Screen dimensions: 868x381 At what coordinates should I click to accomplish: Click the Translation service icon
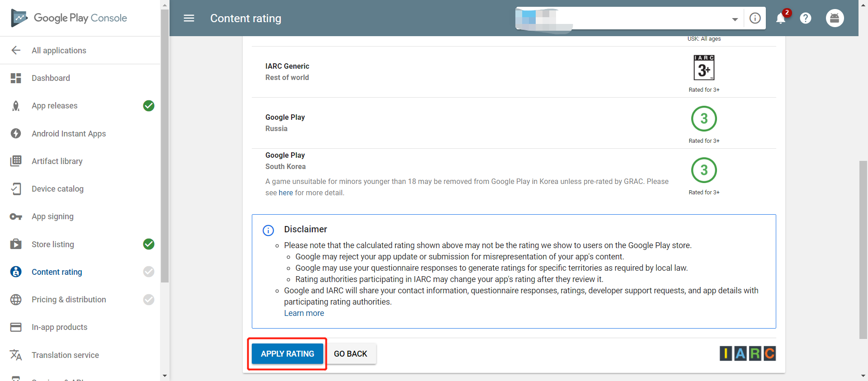pos(16,355)
